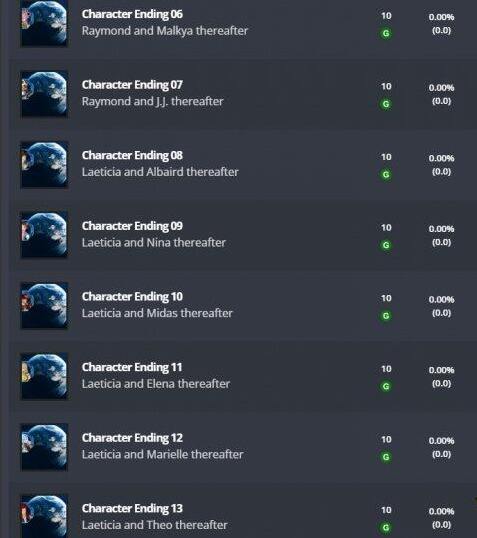Click the green G icon for Ending 12
Viewport: 477px width, 538px height.
click(x=386, y=457)
